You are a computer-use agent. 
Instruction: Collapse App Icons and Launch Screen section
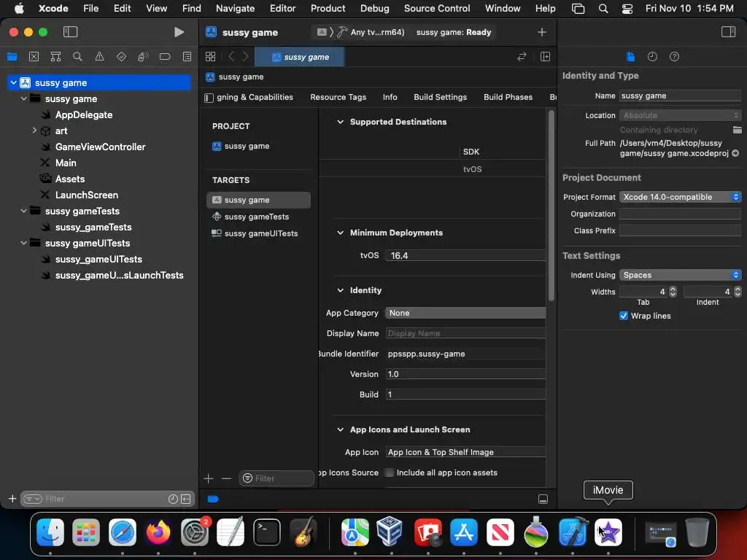pyautogui.click(x=340, y=429)
